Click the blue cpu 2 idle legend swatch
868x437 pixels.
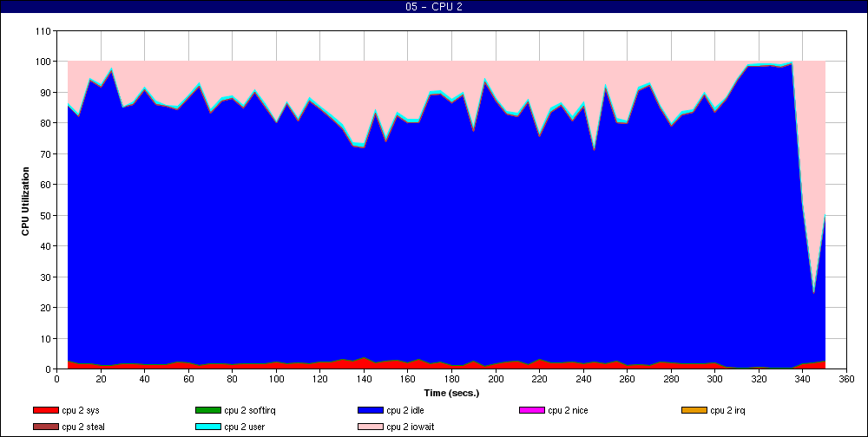[x=371, y=410]
